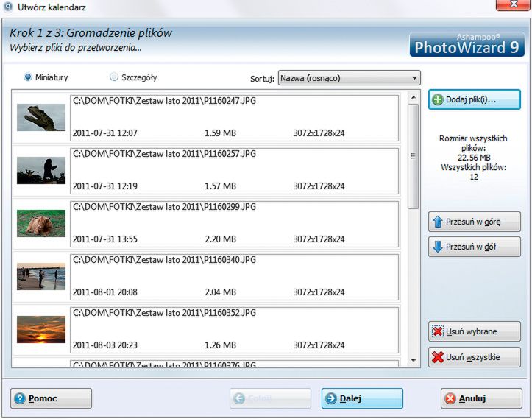Click the file list scroll down arrow
The image size is (532, 419).
click(x=414, y=361)
